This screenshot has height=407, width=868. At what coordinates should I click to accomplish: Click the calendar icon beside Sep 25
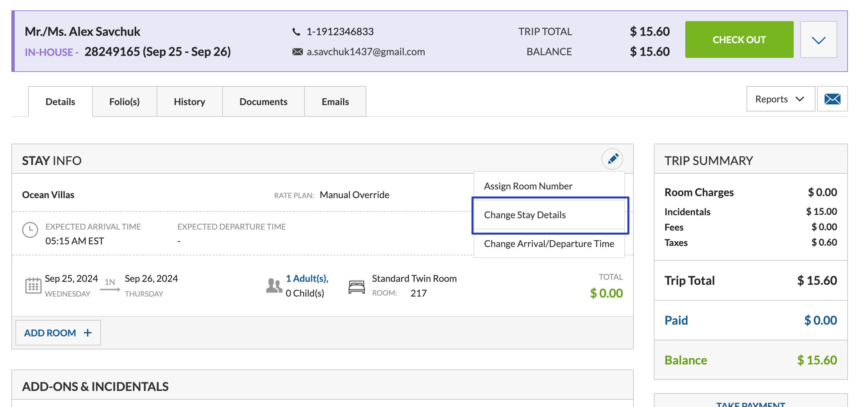click(33, 286)
